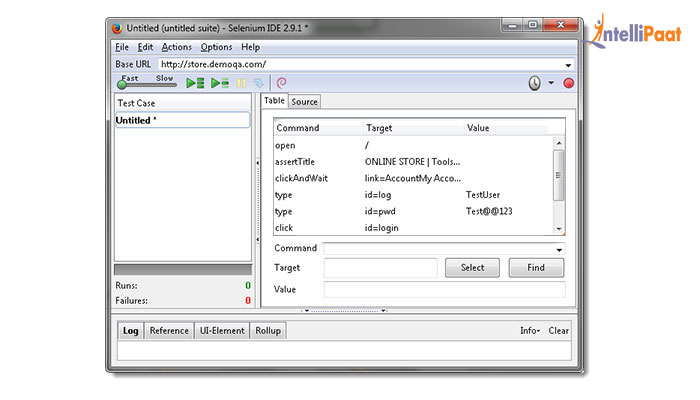Image resolution: width=700 pixels, height=400 pixels.
Task: Switch to the Source tab
Action: coord(304,102)
